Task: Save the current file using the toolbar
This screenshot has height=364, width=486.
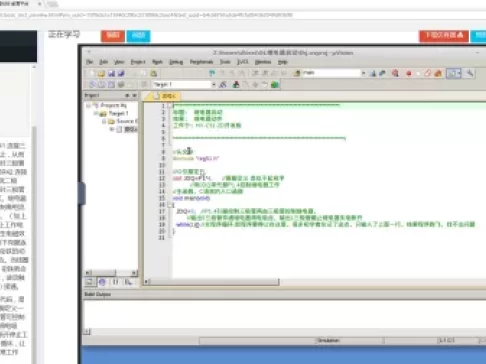Action: click(111, 73)
